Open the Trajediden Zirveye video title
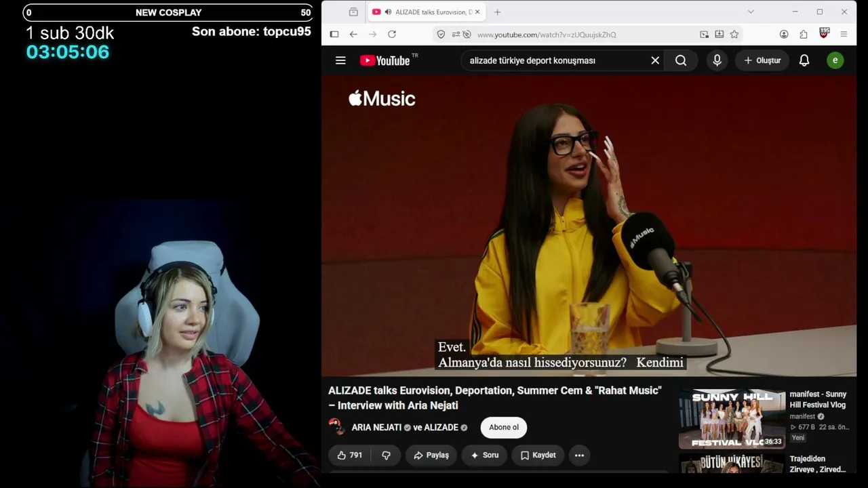 pyautogui.click(x=817, y=464)
